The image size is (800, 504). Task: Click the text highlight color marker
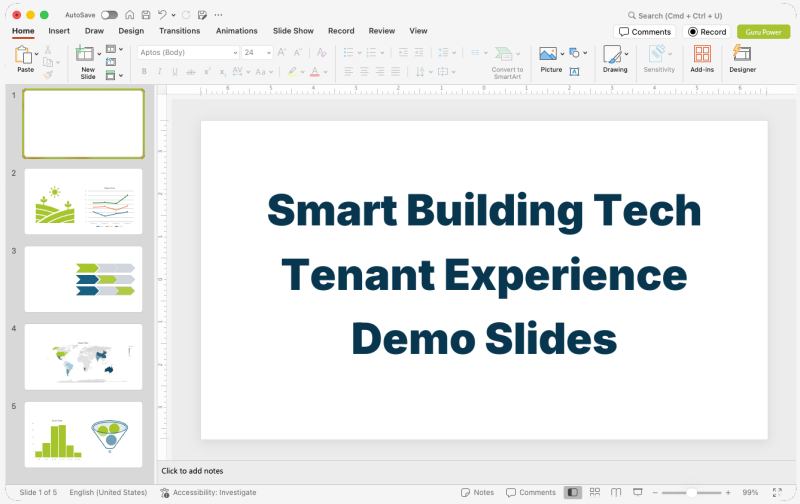pos(292,71)
